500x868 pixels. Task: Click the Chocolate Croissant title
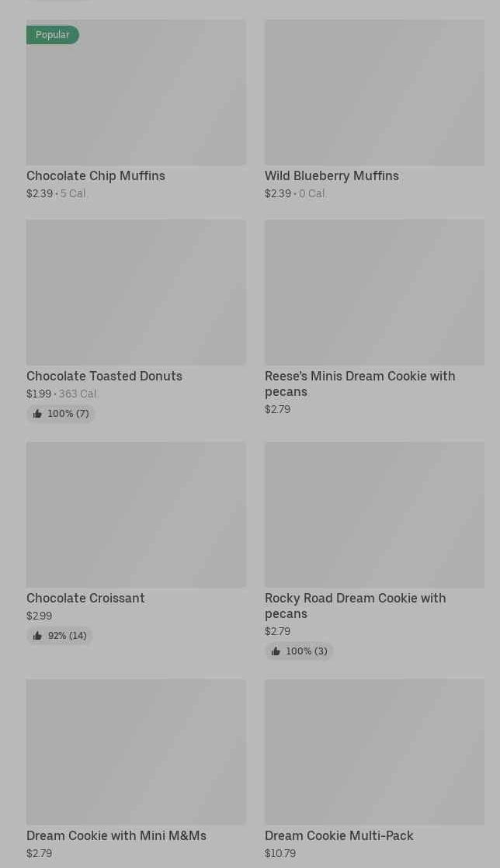point(85,598)
